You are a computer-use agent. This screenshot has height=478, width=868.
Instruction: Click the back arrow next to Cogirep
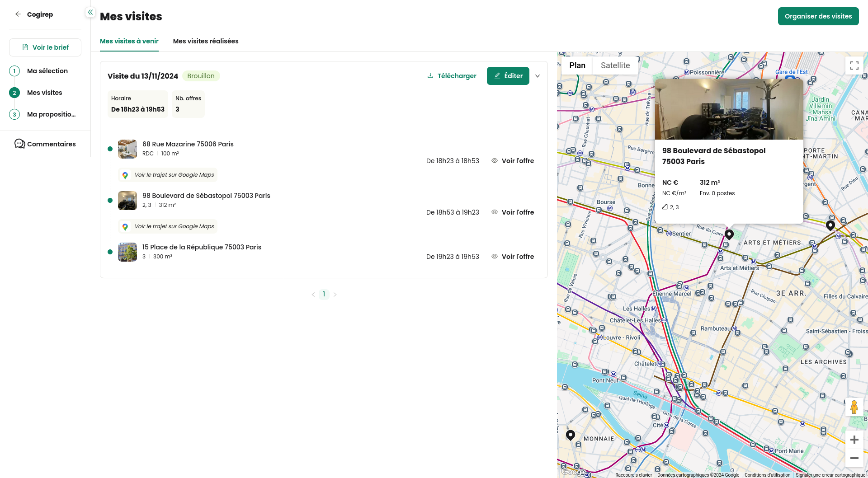point(18,14)
